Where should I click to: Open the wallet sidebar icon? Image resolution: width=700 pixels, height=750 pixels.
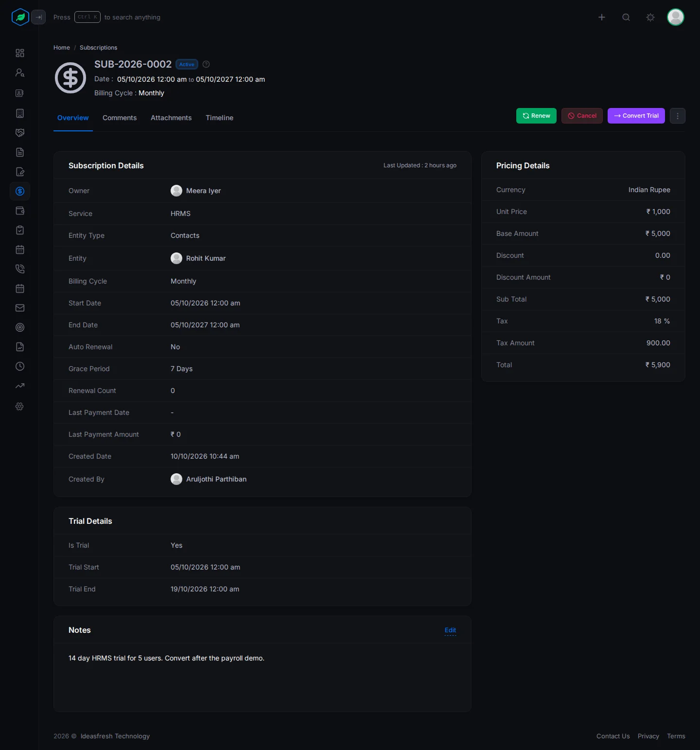tap(20, 211)
